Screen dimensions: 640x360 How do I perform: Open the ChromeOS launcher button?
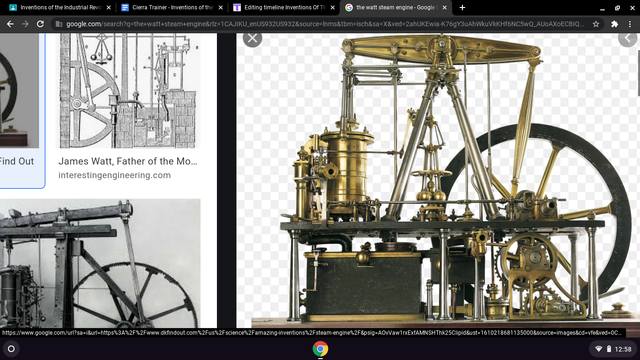tap(11, 349)
